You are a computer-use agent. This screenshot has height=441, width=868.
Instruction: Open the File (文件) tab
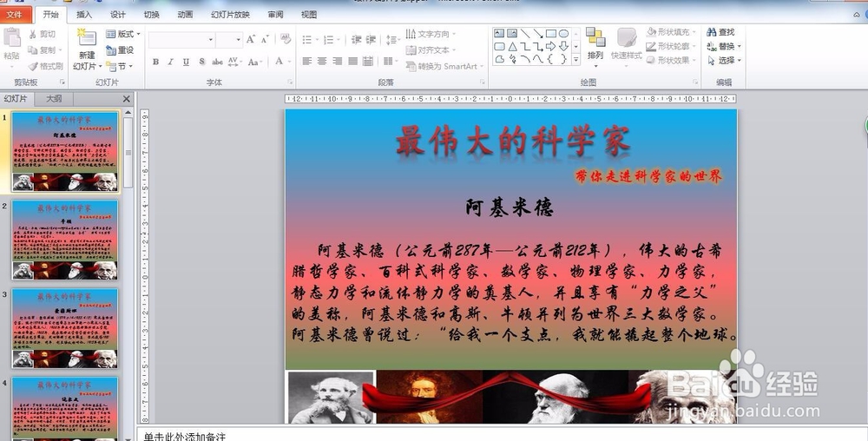pyautogui.click(x=15, y=15)
